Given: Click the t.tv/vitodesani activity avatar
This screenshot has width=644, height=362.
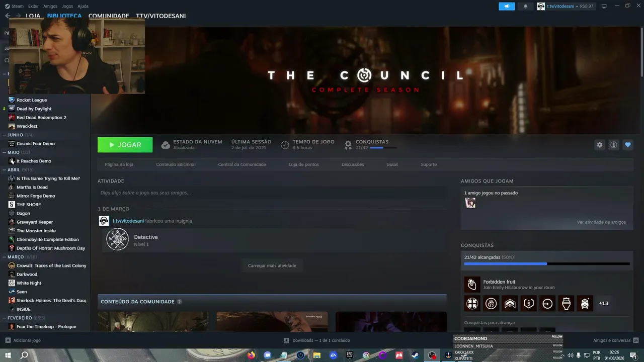Looking at the screenshot, I should (104, 221).
